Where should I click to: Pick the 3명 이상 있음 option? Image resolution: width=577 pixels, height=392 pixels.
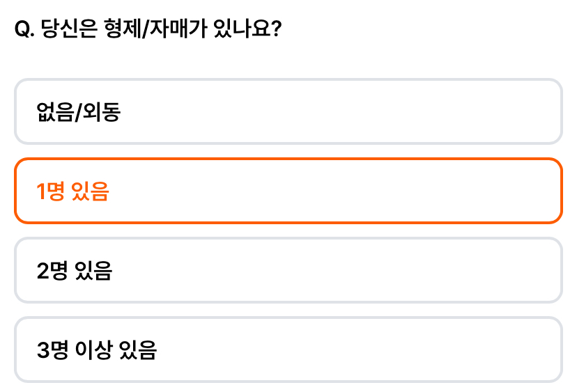click(288, 350)
